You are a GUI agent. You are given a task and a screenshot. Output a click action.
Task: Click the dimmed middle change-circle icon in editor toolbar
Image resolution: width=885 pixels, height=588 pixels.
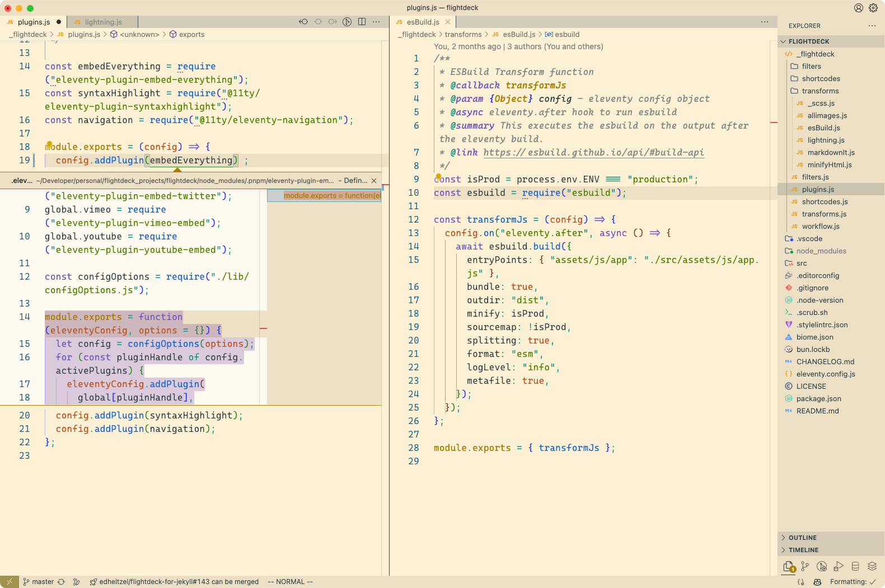click(x=318, y=22)
